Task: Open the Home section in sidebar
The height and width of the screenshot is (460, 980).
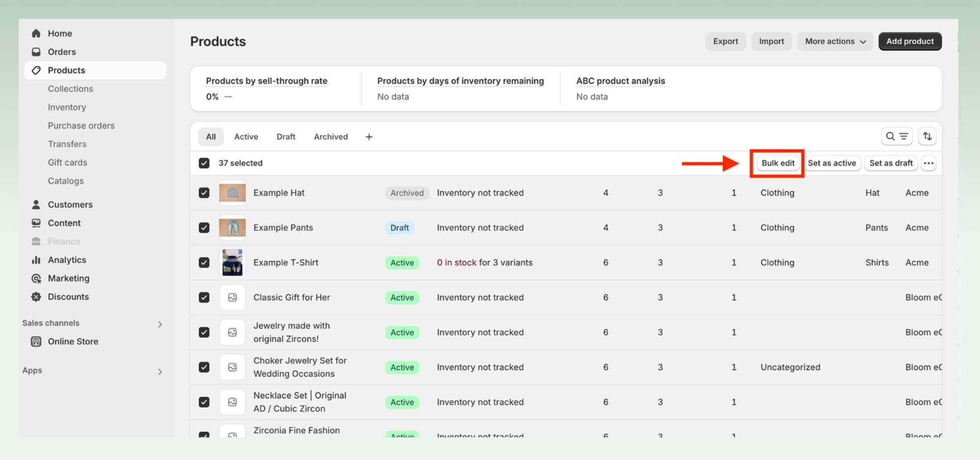Action: [59, 33]
